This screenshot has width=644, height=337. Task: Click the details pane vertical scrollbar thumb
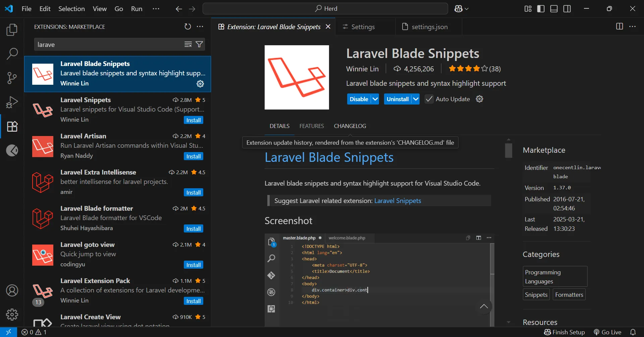pos(508,150)
